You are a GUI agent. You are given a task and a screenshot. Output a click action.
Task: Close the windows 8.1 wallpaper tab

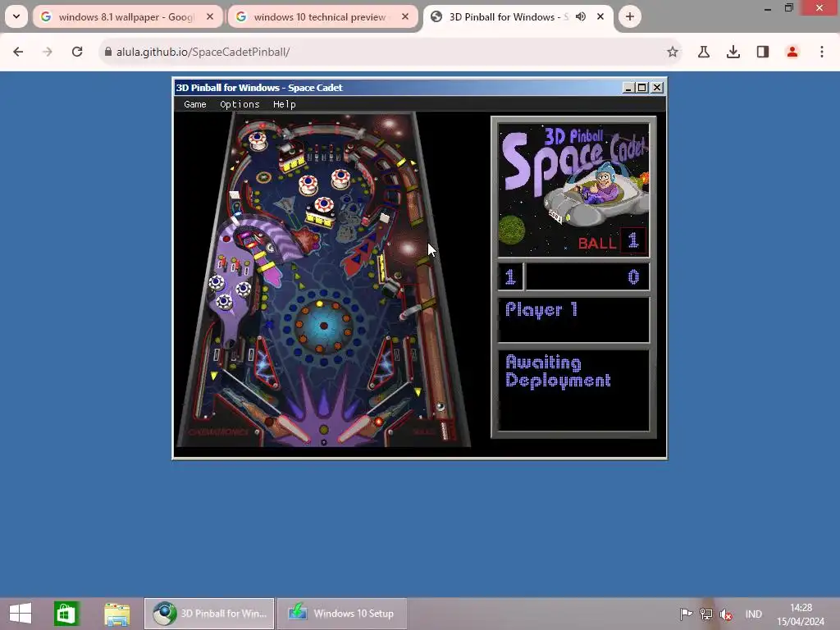tap(210, 17)
